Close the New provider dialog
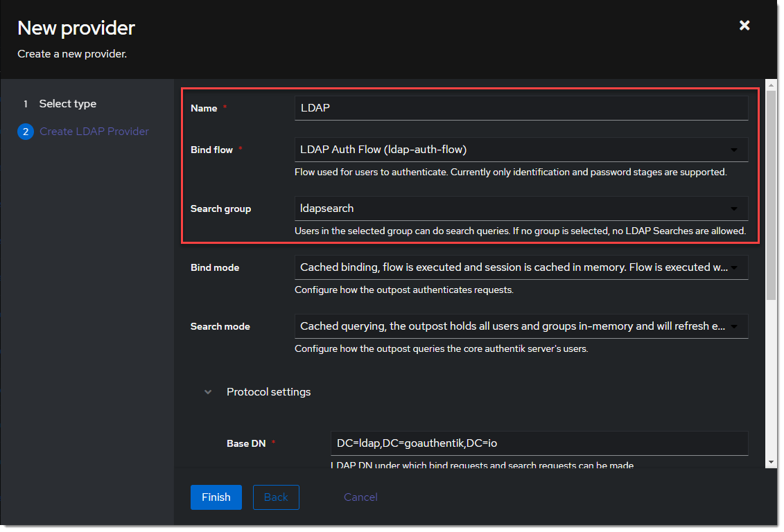784x532 pixels. (744, 26)
